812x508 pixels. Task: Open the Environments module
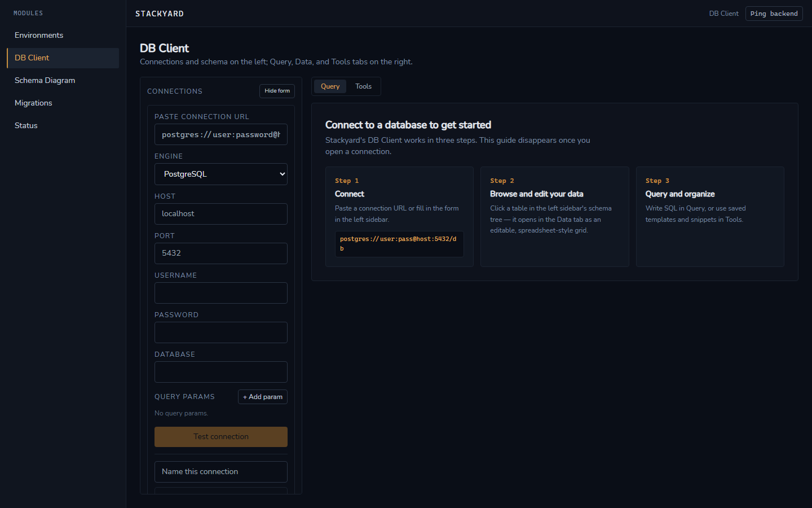63,35
